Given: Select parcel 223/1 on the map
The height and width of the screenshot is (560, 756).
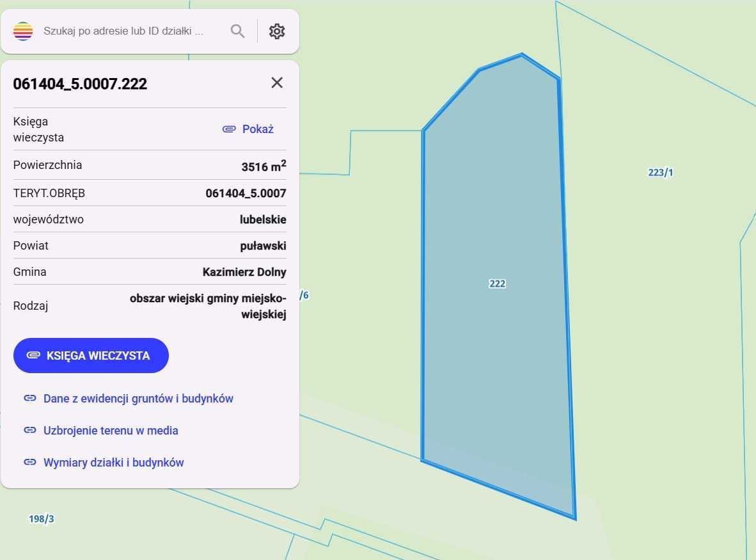Looking at the screenshot, I should click(659, 172).
